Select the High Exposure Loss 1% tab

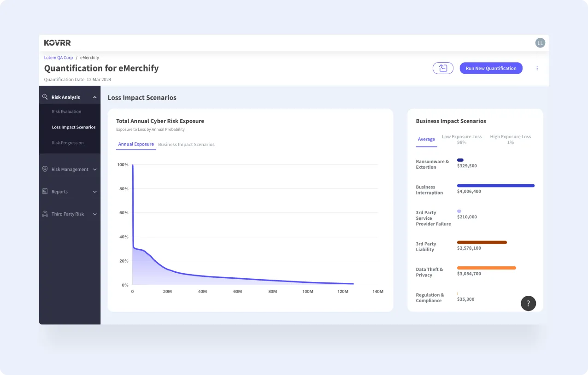(510, 139)
